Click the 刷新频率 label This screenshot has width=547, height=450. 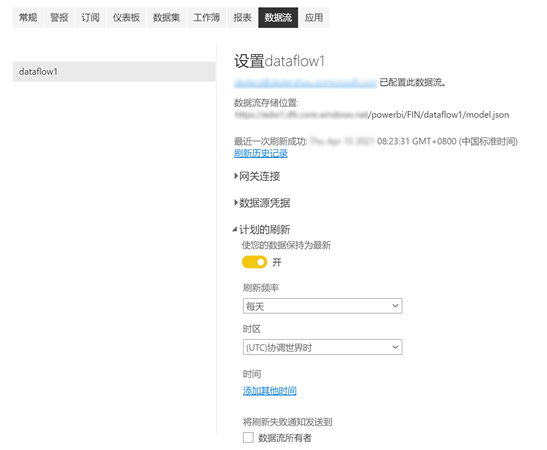(261, 288)
